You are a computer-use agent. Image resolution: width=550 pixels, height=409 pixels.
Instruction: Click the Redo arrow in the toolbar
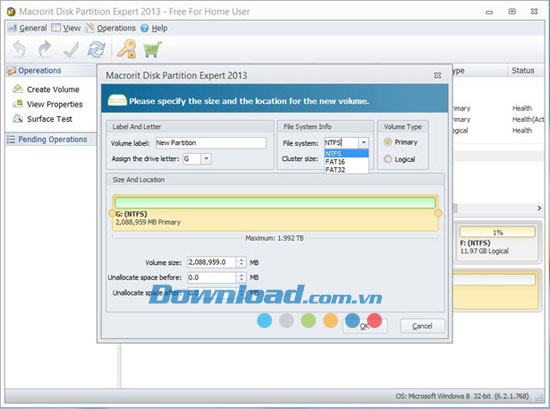point(45,49)
